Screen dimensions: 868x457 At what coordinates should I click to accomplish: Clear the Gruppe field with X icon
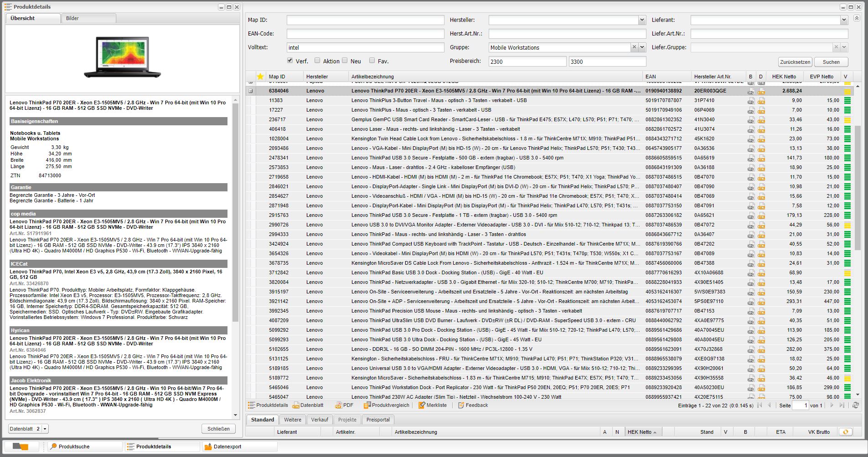click(634, 47)
